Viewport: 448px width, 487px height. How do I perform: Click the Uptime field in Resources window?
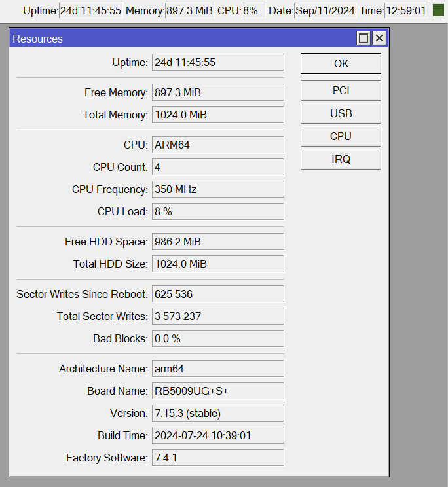point(218,62)
